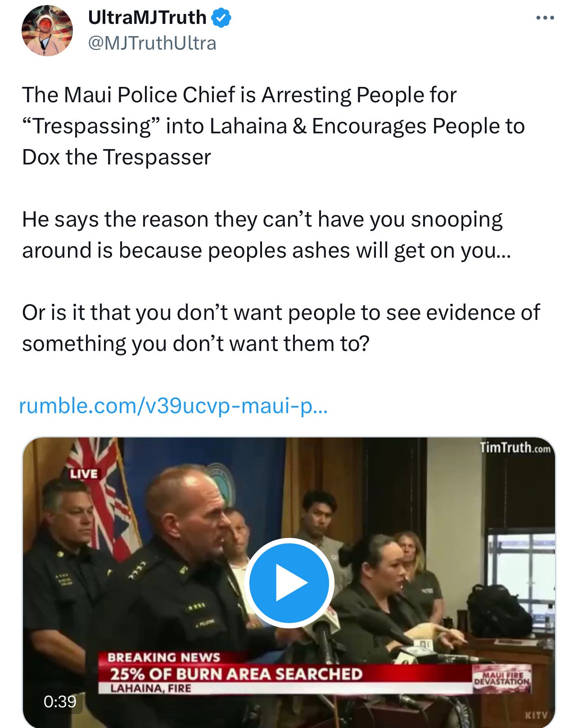Click the tweet's first paragraph about the Maui Police Chief
The width and height of the screenshot is (578, 728).
pos(273,126)
